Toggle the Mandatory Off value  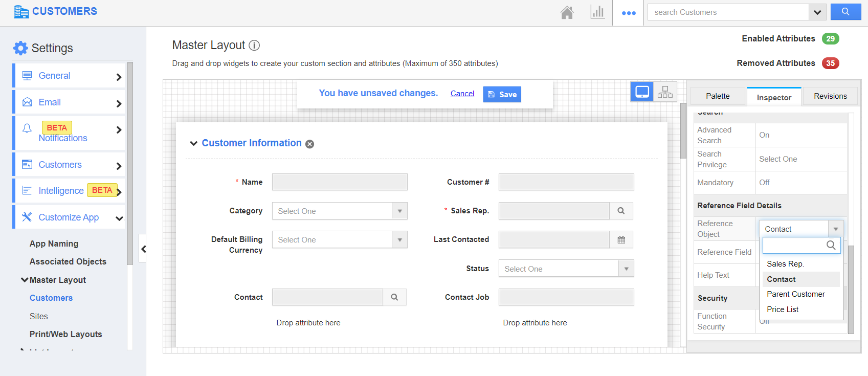(x=764, y=183)
